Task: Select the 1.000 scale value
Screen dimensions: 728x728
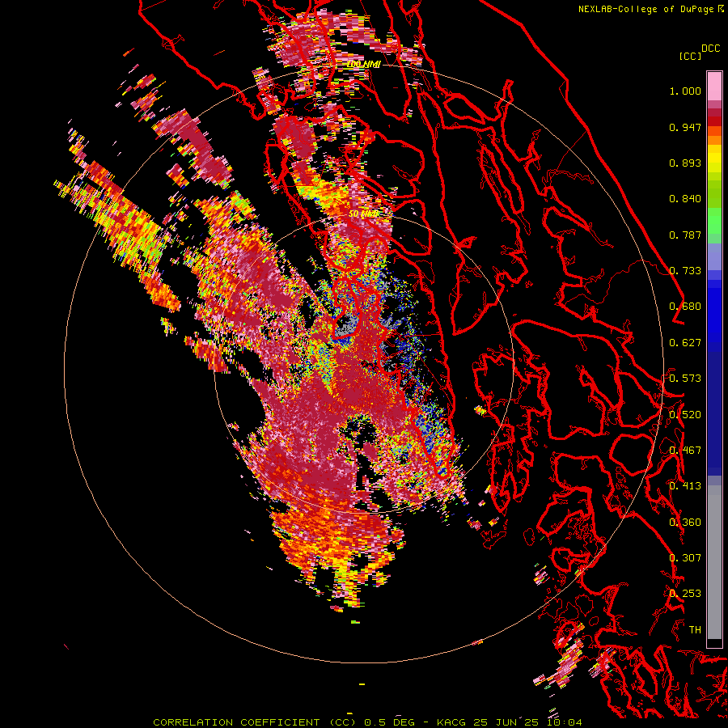Action: pyautogui.click(x=685, y=91)
